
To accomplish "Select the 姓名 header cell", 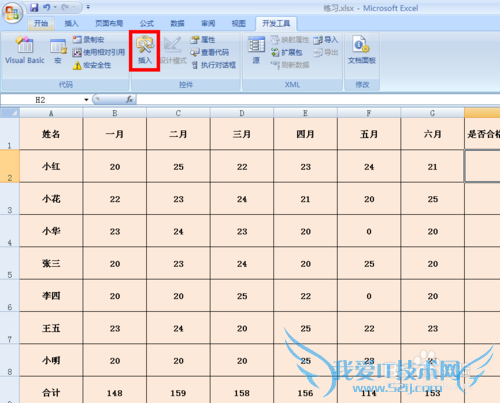I will (51, 134).
